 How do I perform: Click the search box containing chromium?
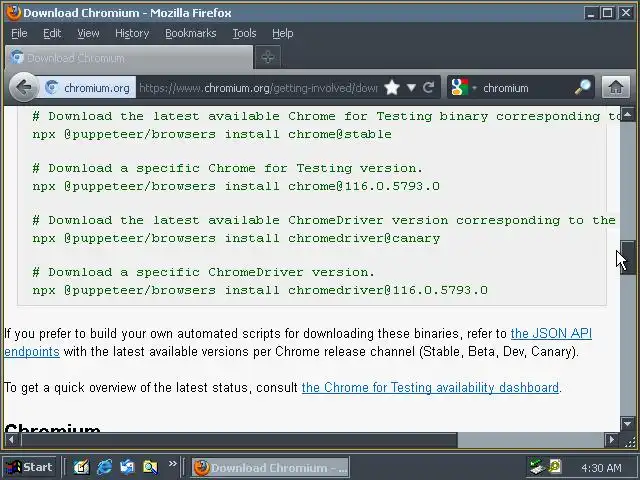(527, 88)
